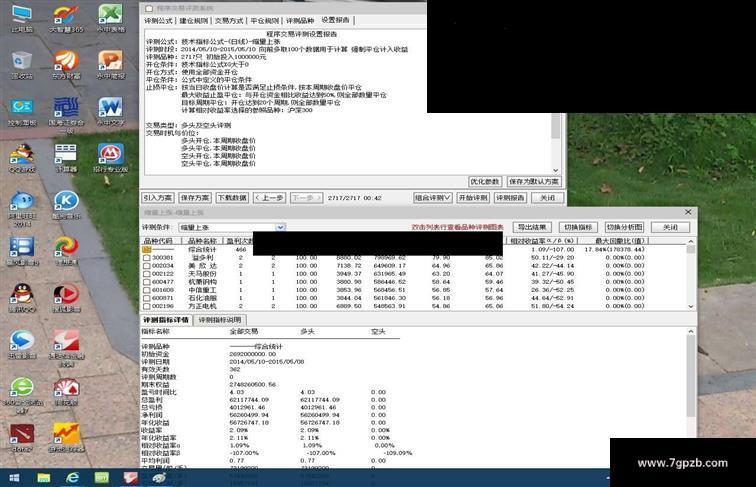Open the blue W word-processor shortcut
The width and height of the screenshot is (756, 487).
click(x=110, y=111)
